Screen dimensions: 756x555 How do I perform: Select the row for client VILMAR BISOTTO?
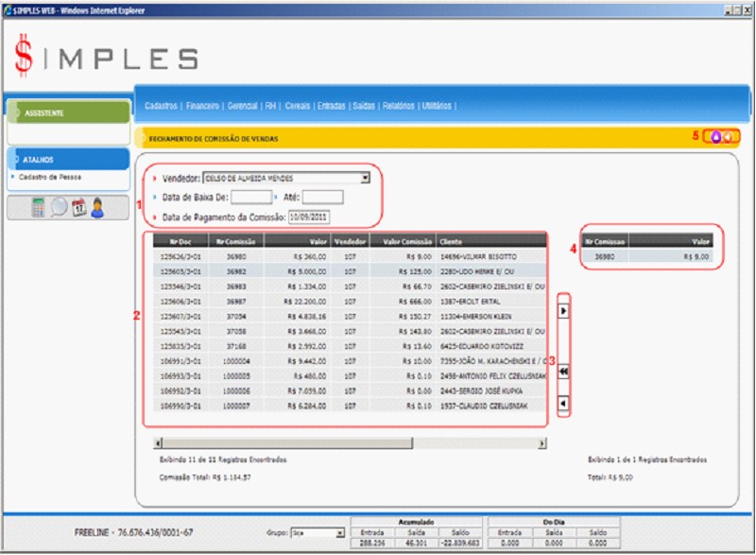click(x=350, y=256)
